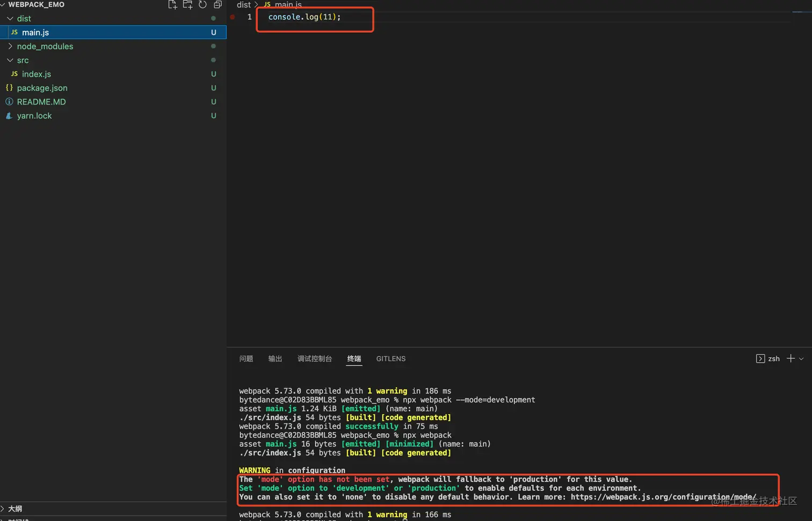Click the JS icon next to main.js

pyautogui.click(x=15, y=32)
